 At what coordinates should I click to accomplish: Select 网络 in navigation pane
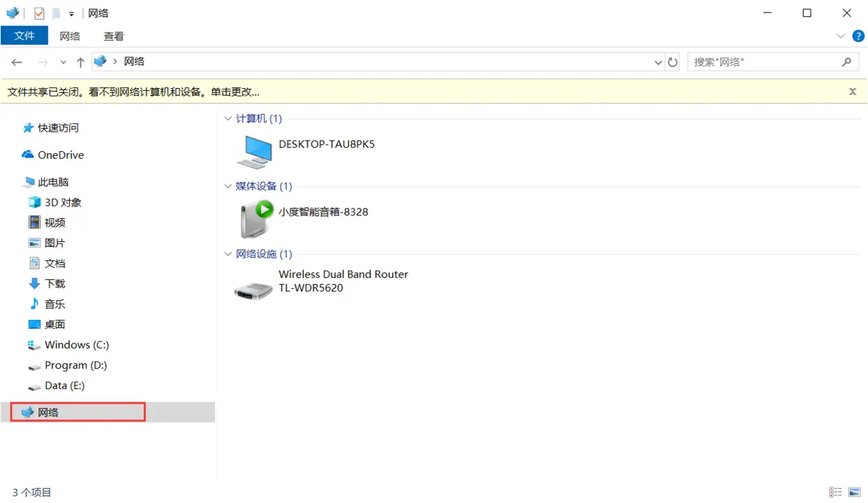(x=108, y=412)
